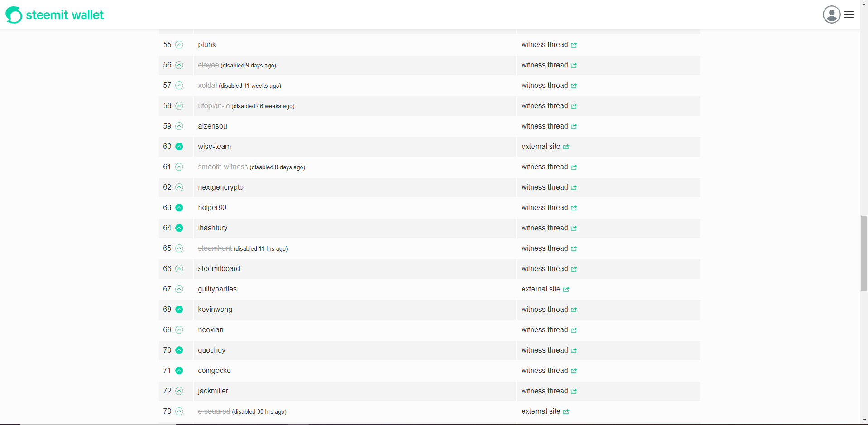Click share icon beside quochuy witness thread
This screenshot has width=868, height=425.
pyautogui.click(x=574, y=350)
